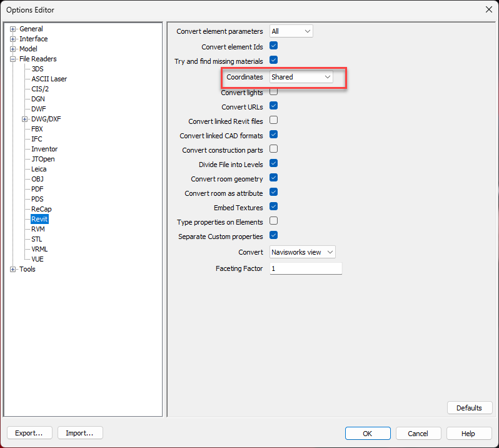
Task: Uncheck Convert room as attribute
Action: click(x=273, y=192)
